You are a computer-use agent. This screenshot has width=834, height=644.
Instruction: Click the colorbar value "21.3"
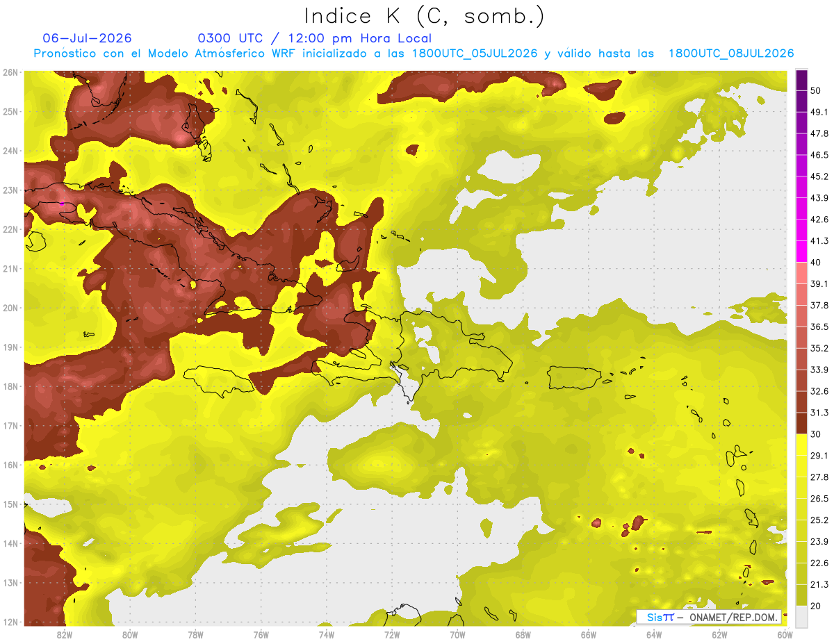point(819,585)
